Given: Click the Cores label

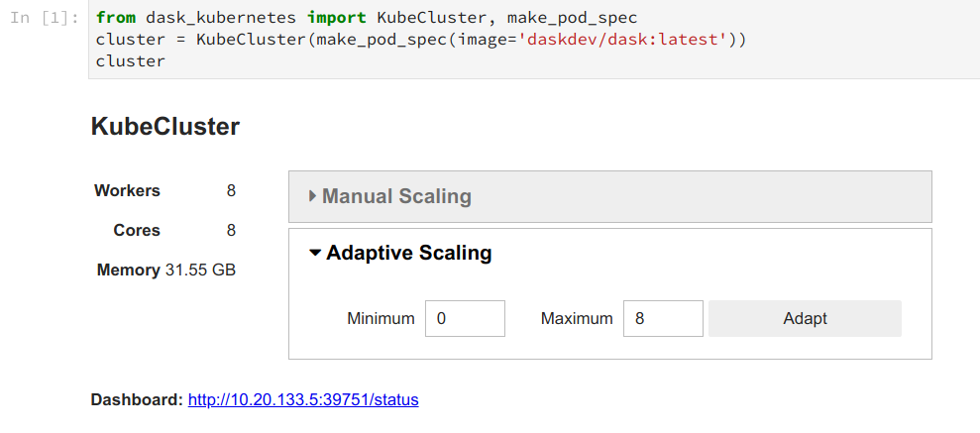Looking at the screenshot, I should tap(137, 230).
